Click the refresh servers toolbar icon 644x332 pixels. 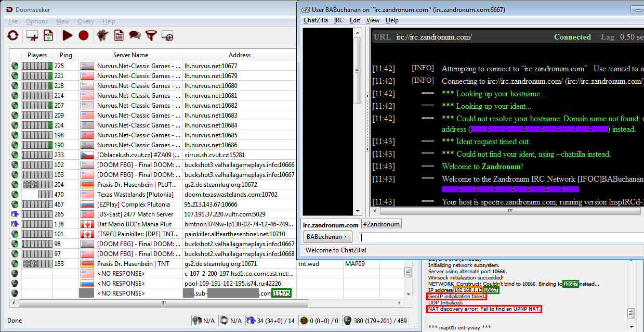(13, 35)
